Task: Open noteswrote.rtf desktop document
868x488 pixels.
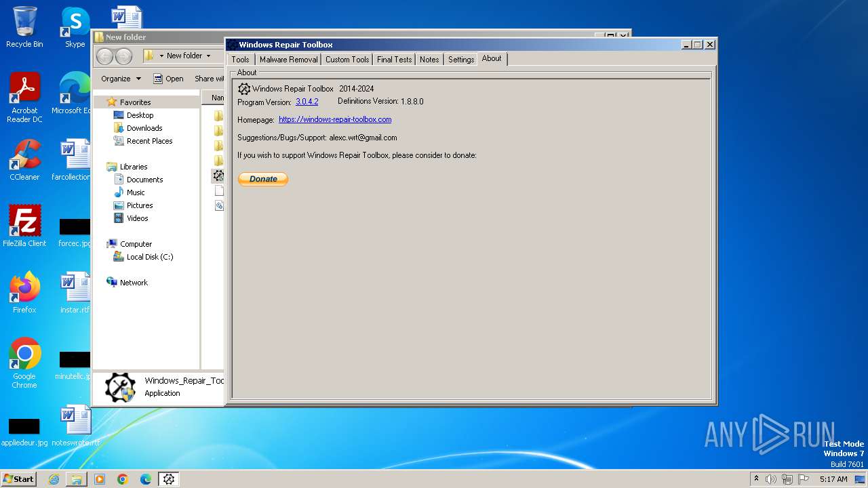Action: (75, 426)
